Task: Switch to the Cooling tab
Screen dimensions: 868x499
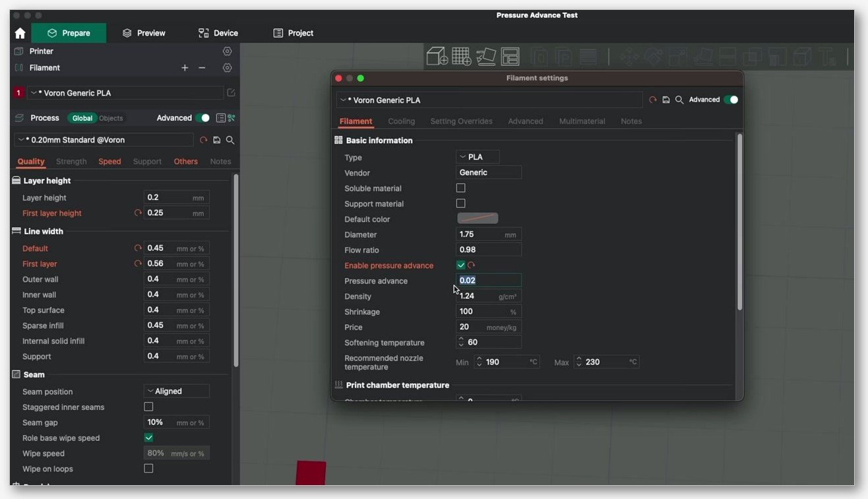Action: [402, 121]
